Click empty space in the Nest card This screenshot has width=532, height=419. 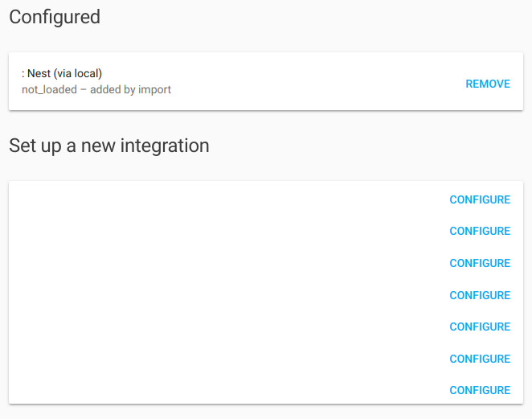tap(305, 82)
